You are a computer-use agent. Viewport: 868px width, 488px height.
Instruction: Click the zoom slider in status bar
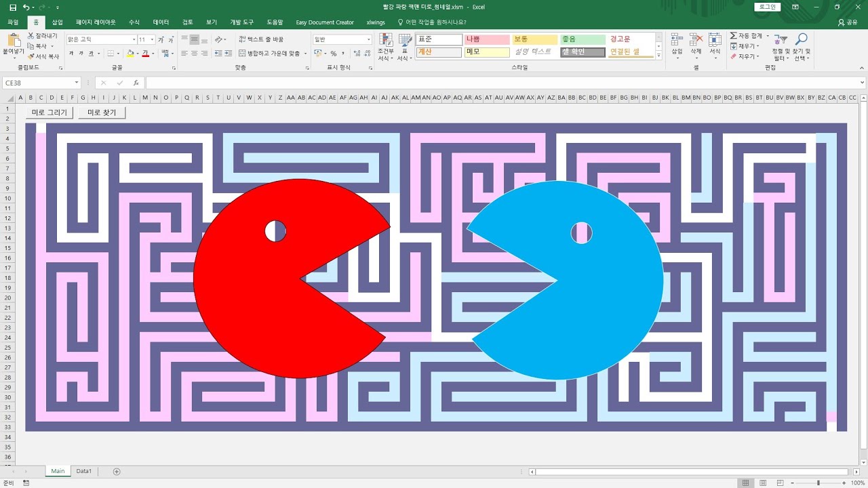tap(818, 483)
